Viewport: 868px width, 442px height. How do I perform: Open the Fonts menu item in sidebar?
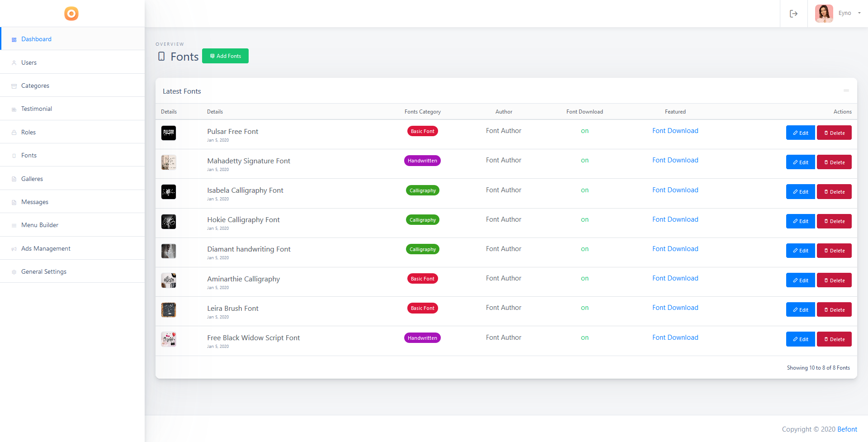(x=72, y=155)
